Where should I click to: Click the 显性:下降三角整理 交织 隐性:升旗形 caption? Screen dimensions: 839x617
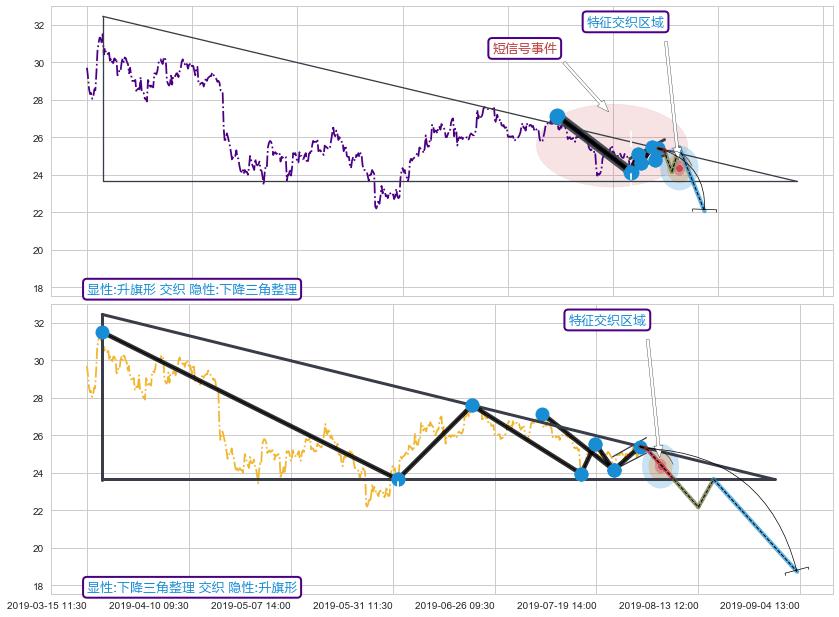tap(192, 587)
